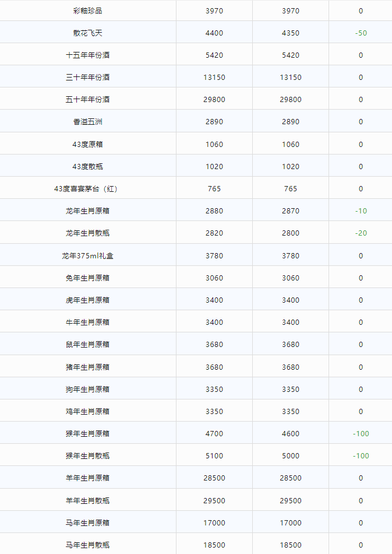Select the 43度原箱 row name

[87, 145]
